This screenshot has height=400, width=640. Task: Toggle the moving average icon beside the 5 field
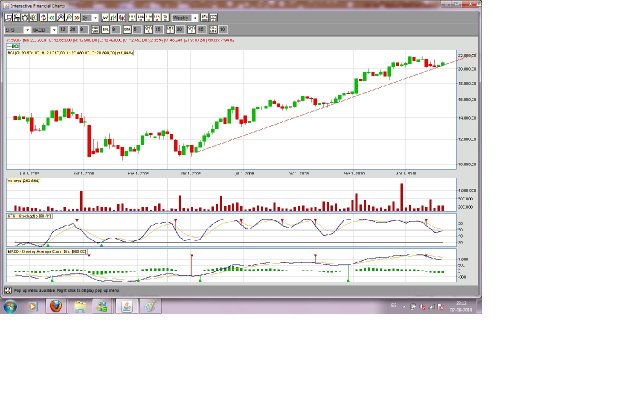coord(127,29)
